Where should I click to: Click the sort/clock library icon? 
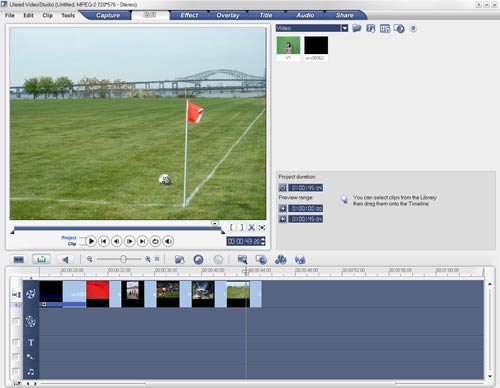tap(399, 29)
